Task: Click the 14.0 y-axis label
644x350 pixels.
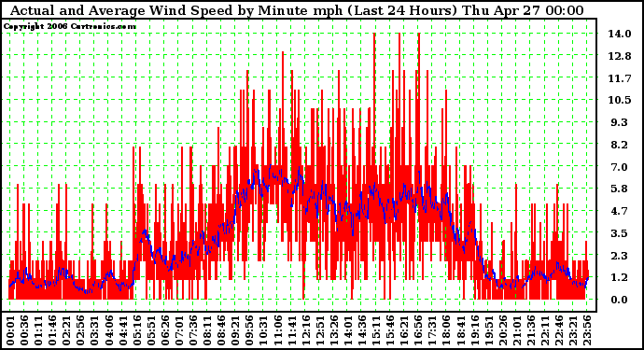Action: tap(620, 34)
